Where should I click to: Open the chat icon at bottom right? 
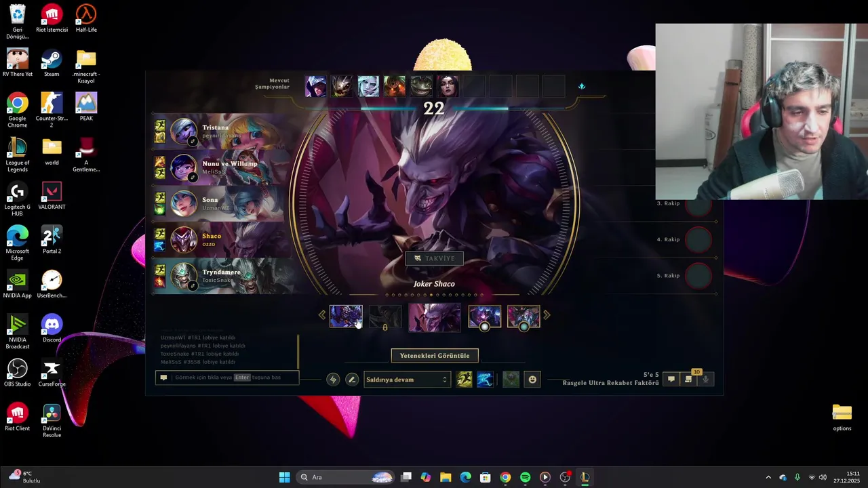click(x=671, y=380)
